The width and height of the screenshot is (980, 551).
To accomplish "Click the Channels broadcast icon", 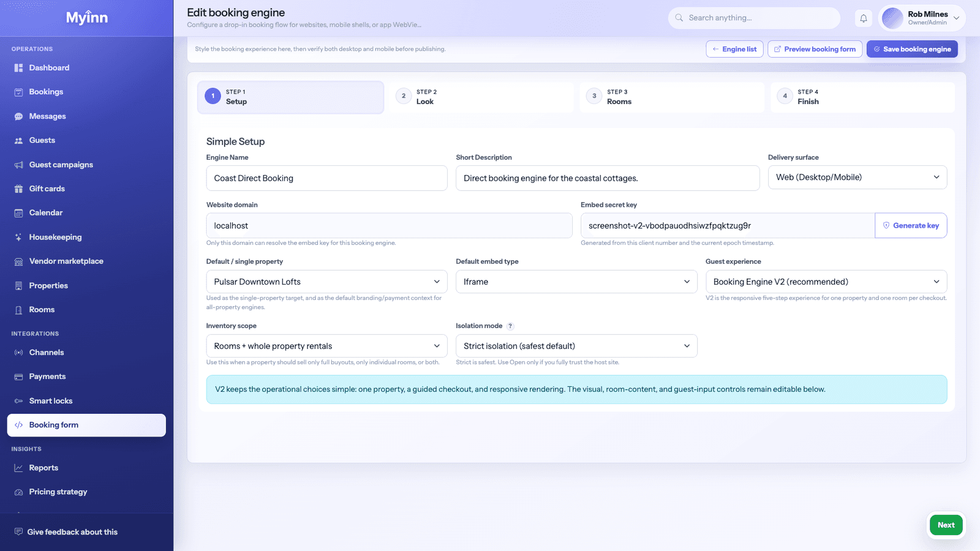I will (18, 353).
